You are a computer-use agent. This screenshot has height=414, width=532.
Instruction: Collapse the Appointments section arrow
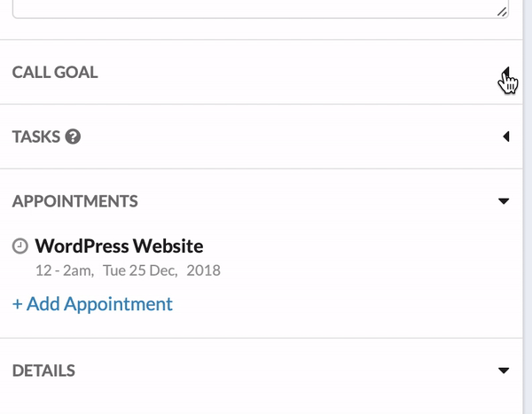(505, 201)
